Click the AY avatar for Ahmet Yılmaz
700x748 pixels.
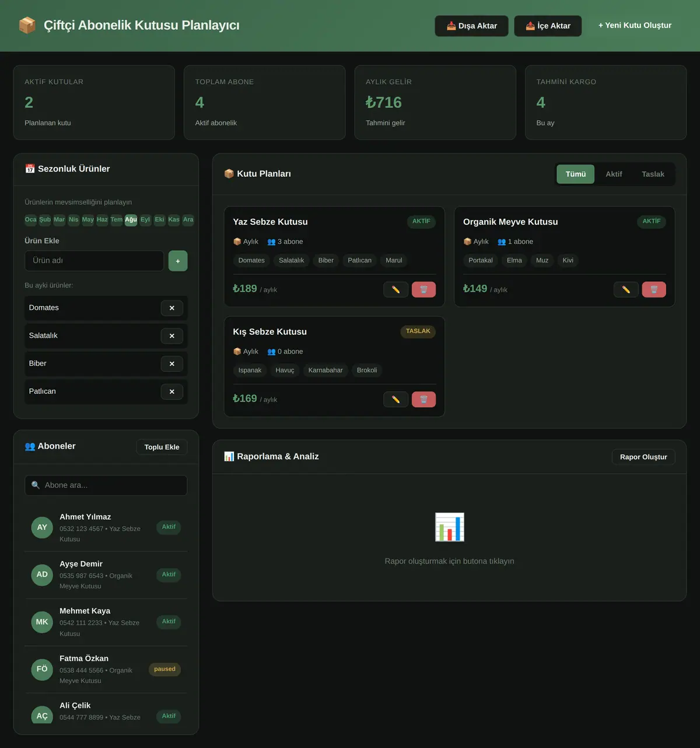tap(42, 527)
